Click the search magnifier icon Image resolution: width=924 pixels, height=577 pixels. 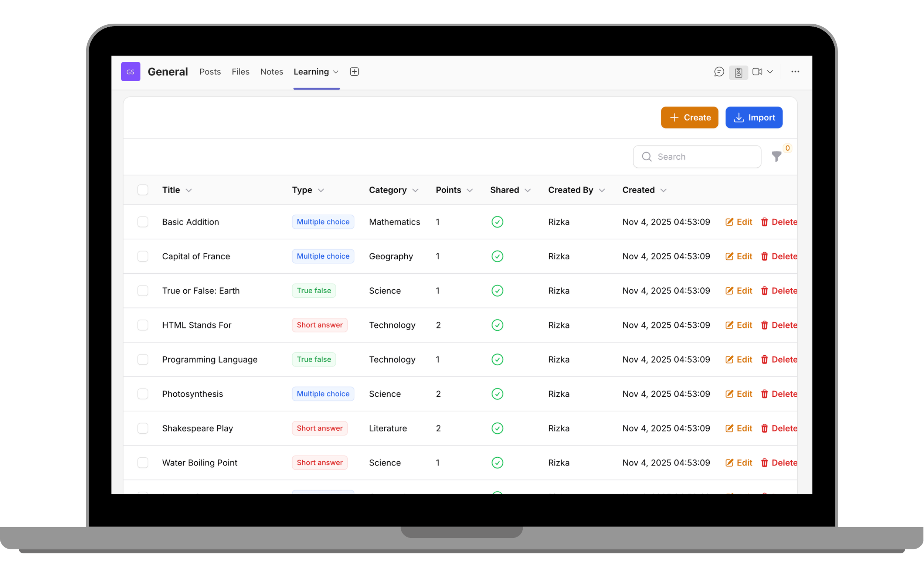(x=647, y=157)
